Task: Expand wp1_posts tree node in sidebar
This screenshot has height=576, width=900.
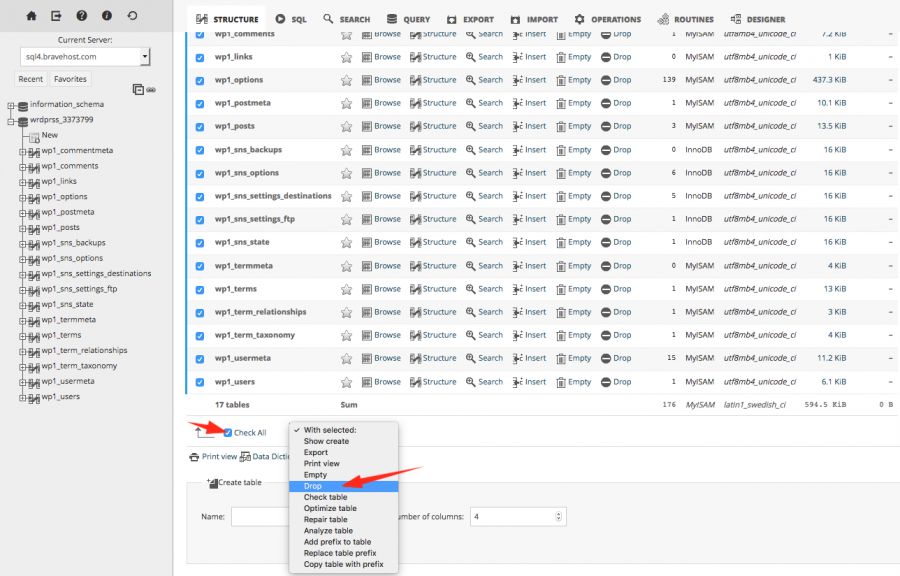Action: (x=22, y=229)
